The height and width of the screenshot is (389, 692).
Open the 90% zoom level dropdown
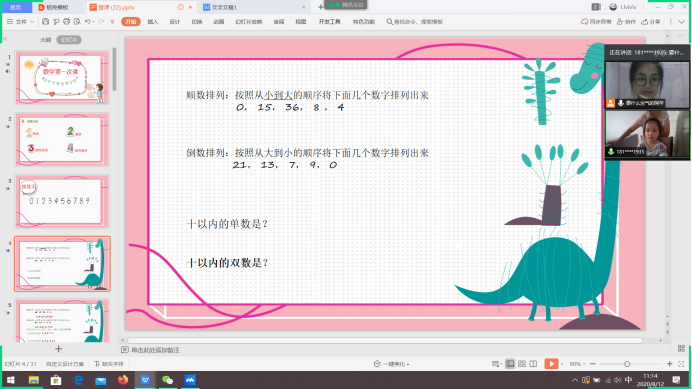(x=577, y=364)
